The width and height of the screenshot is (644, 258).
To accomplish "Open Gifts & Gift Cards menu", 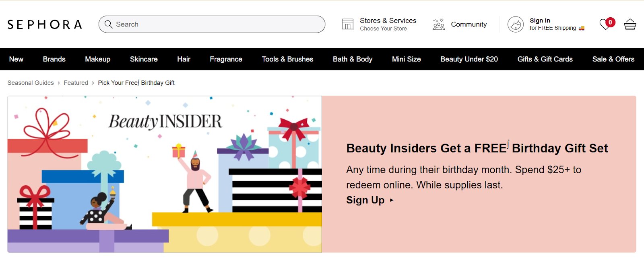I will 545,59.
